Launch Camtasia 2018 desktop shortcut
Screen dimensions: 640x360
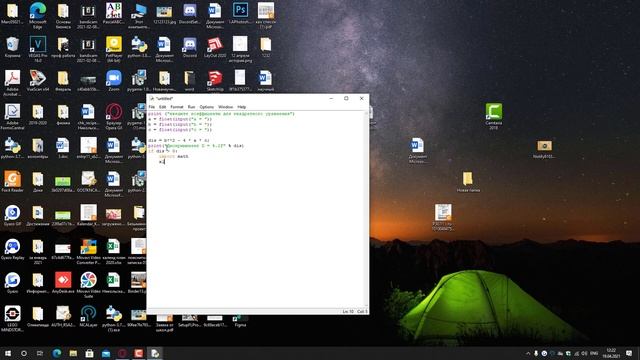pyautogui.click(x=494, y=116)
